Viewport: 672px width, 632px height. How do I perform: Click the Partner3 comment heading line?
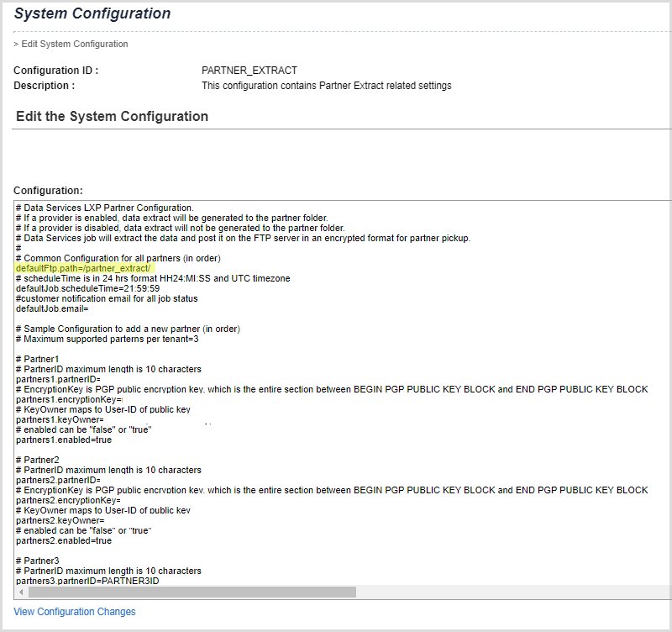38,561
